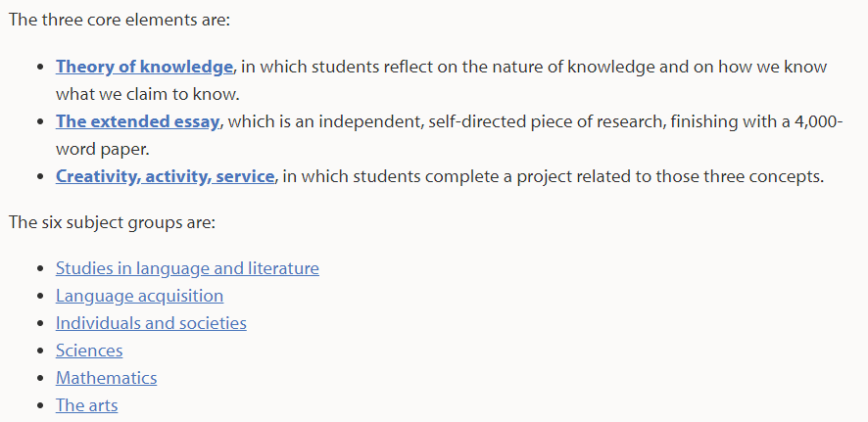Click bullet point beside The arts

(x=40, y=406)
